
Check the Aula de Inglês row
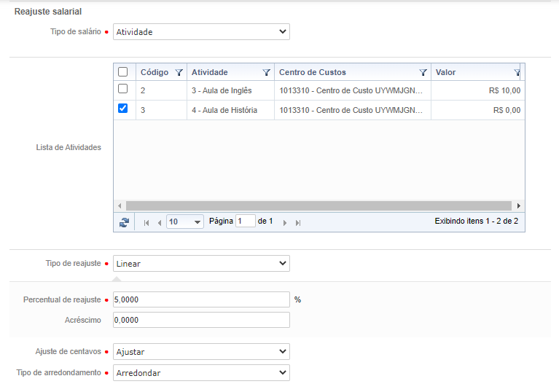[123, 89]
